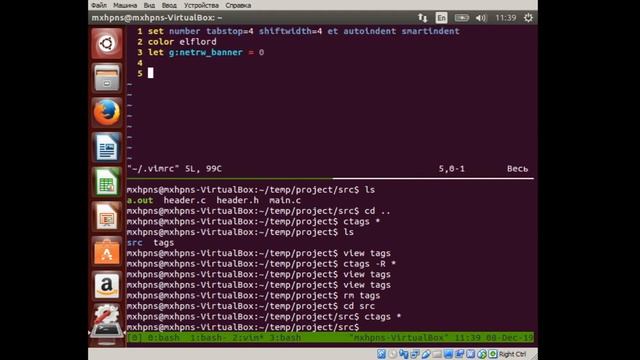Click the header.h file name in the listing
The image size is (640, 360).
click(x=237, y=200)
